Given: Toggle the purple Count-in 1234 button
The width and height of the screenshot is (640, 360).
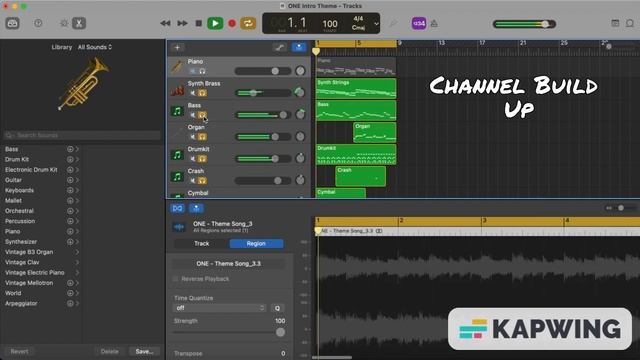Looking at the screenshot, I should [x=419, y=23].
